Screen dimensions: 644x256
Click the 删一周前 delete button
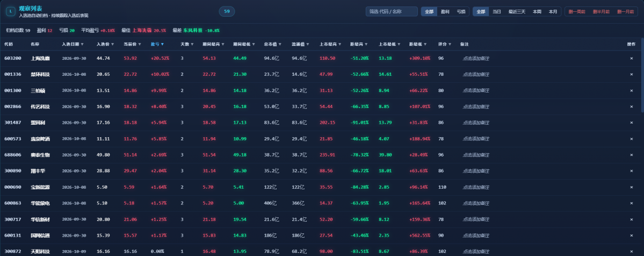tap(577, 11)
